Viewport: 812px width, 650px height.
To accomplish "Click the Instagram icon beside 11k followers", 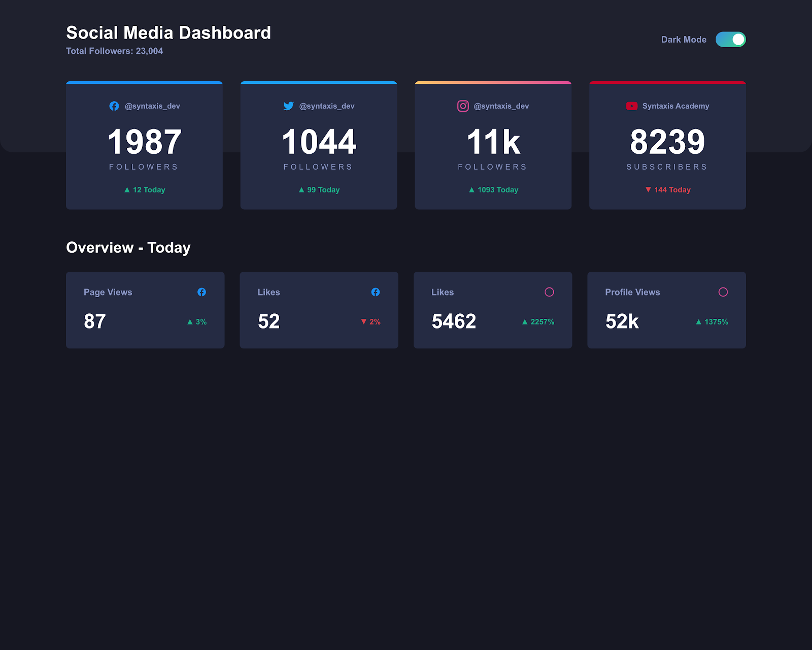I will point(463,106).
